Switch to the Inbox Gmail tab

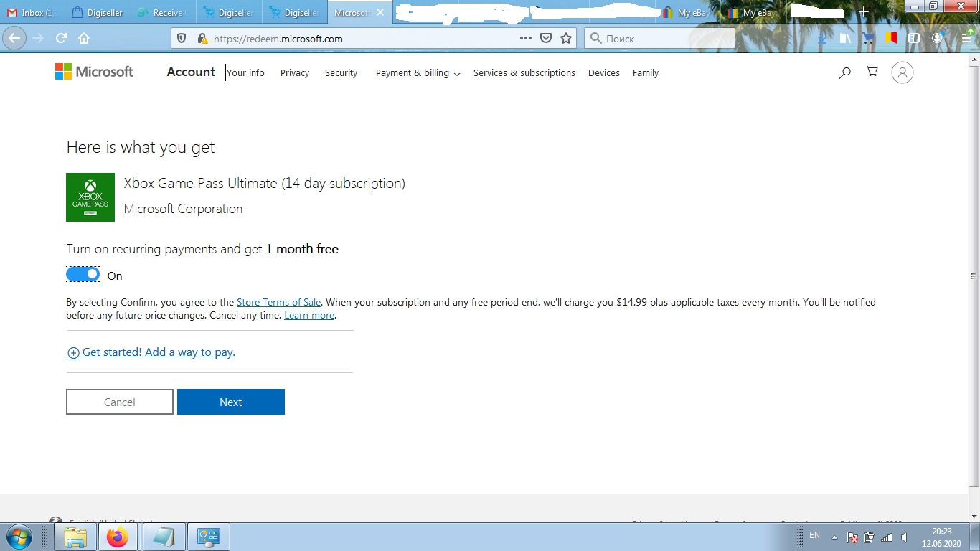[x=32, y=12]
